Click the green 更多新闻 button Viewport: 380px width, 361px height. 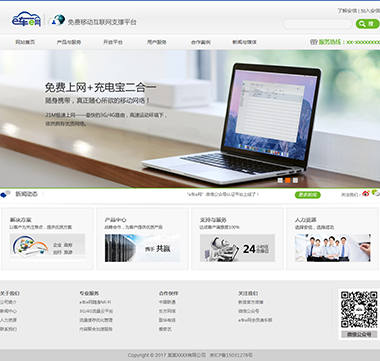tap(308, 195)
